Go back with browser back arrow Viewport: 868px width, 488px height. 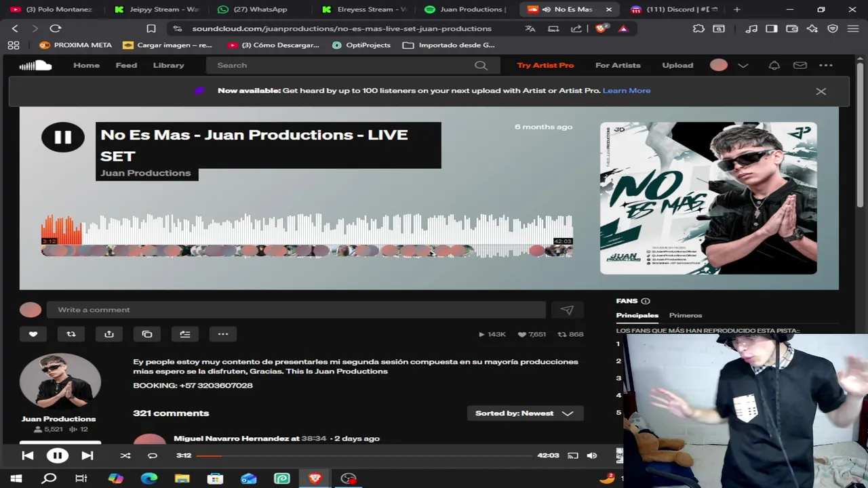tap(15, 28)
